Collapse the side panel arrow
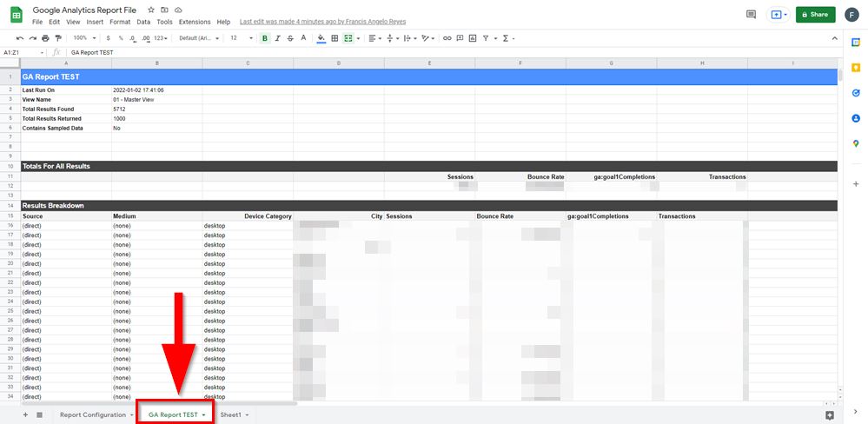868x424 pixels. pyautogui.click(x=856, y=411)
